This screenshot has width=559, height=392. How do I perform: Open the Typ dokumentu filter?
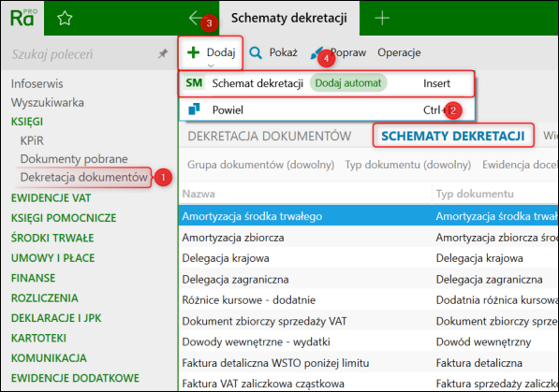coord(408,165)
